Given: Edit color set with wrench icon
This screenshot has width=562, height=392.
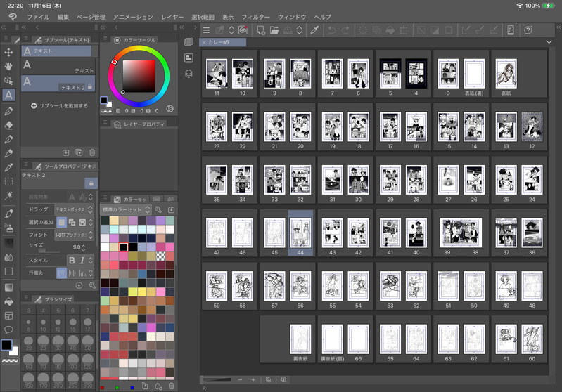Looking at the screenshot, I should pyautogui.click(x=158, y=209).
